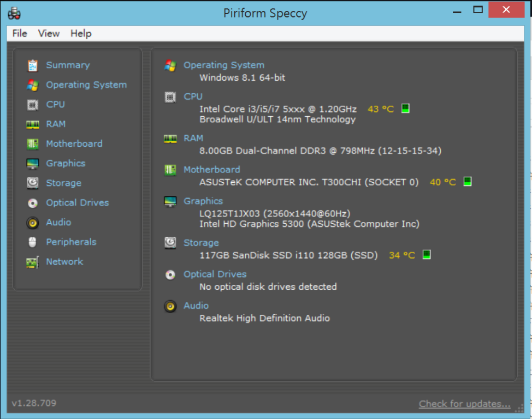Click the v1.28.709 version label
Screen dimensions: 532x419
(x=34, y=403)
